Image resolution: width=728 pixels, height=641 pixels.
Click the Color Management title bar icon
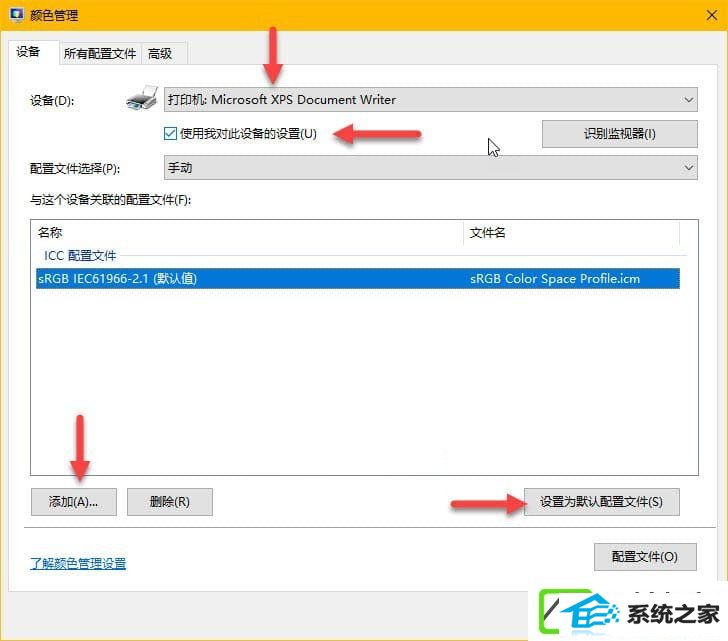tap(17, 14)
